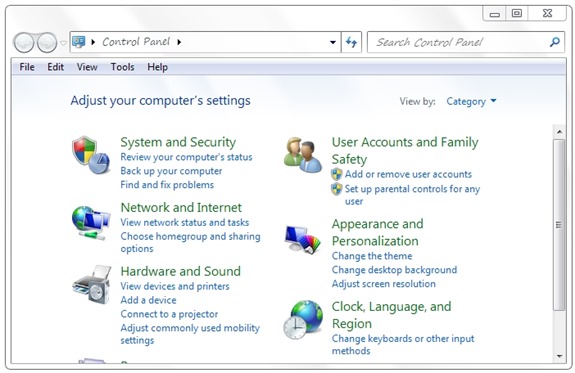Click the refresh arrows button
This screenshot has width=575, height=373.
pos(351,42)
